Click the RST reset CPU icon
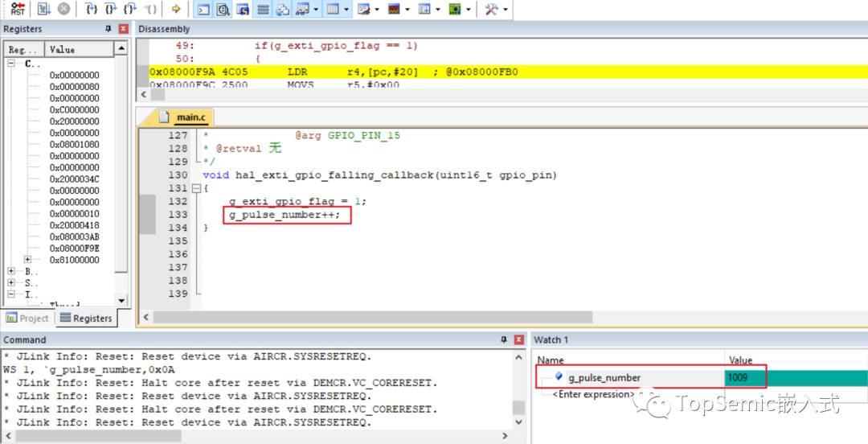The image size is (868, 444). (18, 9)
